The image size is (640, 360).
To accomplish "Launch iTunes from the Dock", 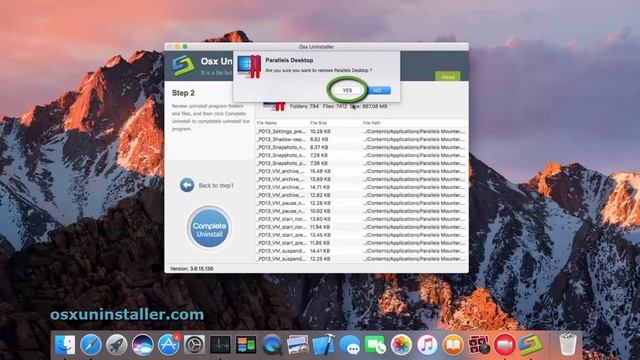I will pyautogui.click(x=427, y=345).
